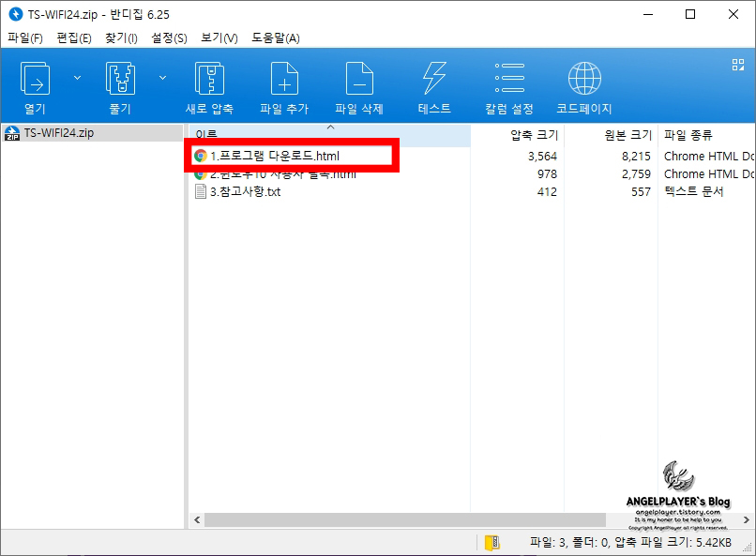Click compressed size value 3,564
This screenshot has height=556, width=756.
(542, 156)
